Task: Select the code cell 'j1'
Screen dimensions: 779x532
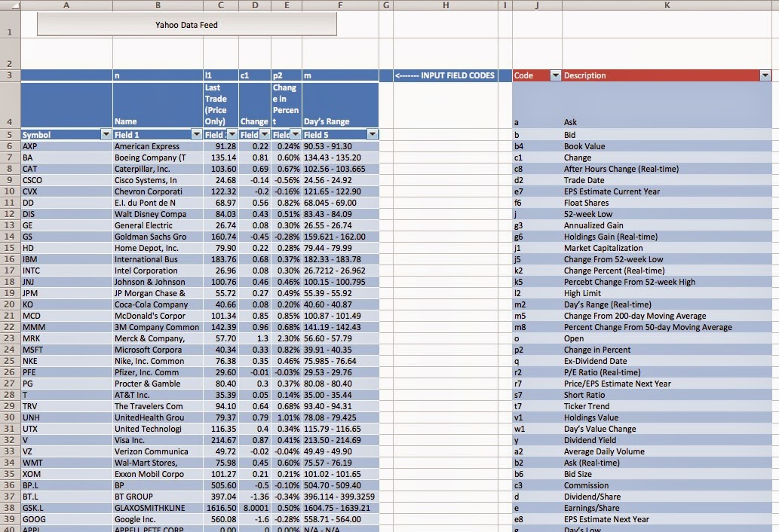Action: click(537, 248)
